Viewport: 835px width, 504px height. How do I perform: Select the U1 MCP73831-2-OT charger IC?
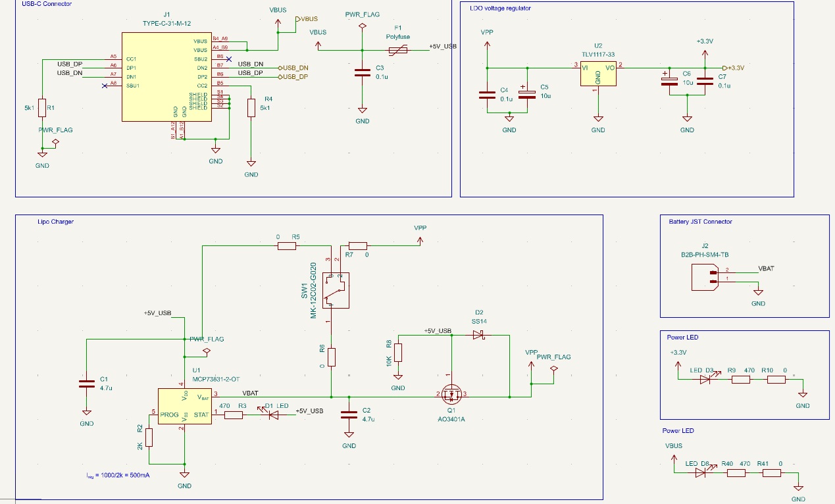tap(184, 407)
